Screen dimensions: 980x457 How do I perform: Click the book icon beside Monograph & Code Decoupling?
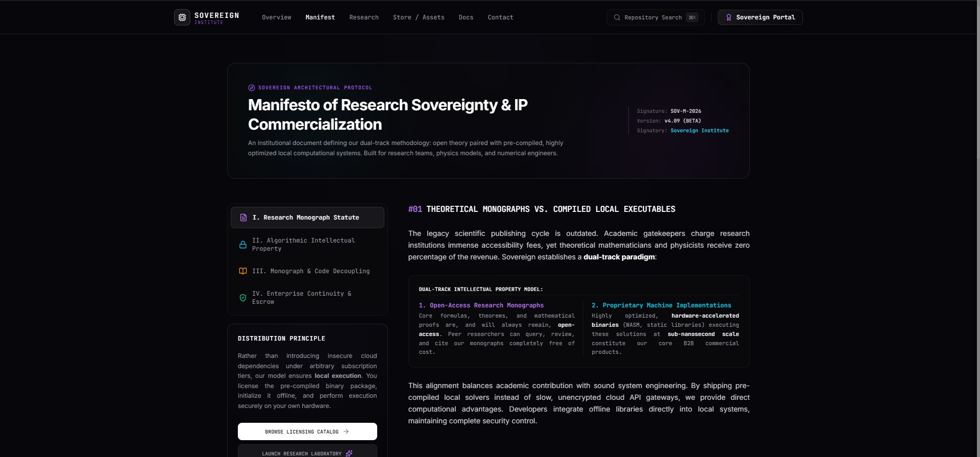[x=243, y=271]
